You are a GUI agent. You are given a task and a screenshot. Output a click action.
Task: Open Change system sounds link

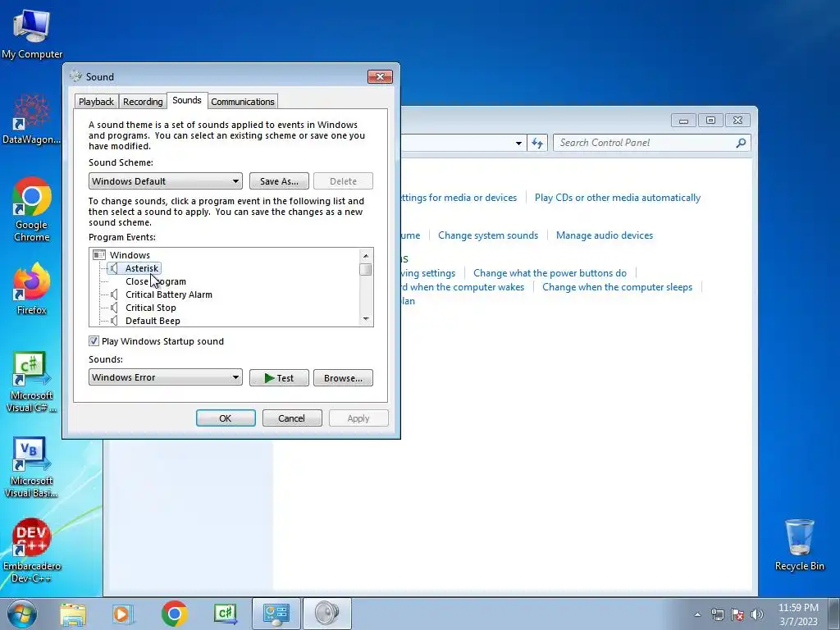488,235
